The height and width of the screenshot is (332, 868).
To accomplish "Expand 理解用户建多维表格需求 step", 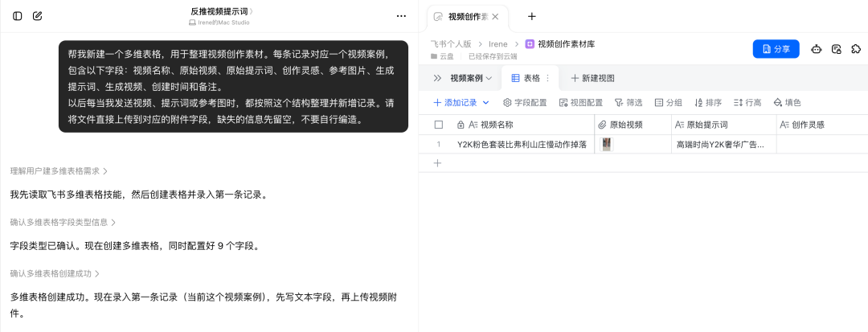I will 59,171.
